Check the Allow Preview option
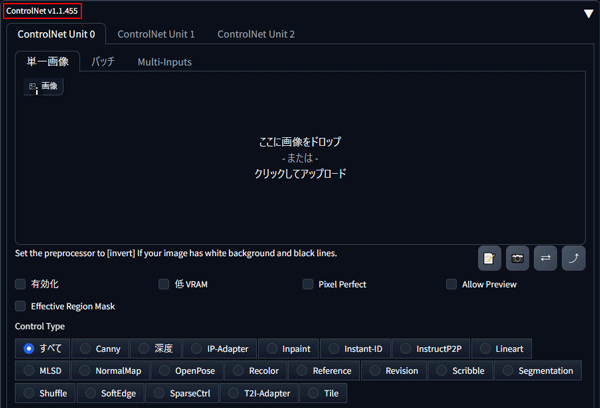This screenshot has width=600, height=408. (x=452, y=284)
